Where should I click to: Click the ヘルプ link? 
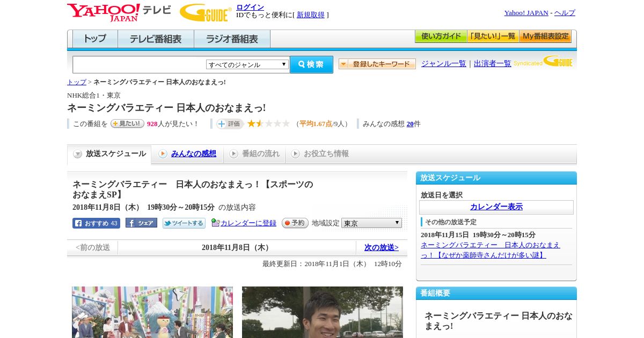565,13
